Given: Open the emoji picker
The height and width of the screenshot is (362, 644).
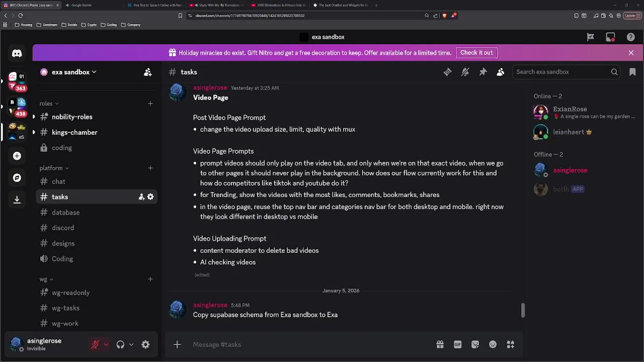Looking at the screenshot, I should (x=493, y=344).
